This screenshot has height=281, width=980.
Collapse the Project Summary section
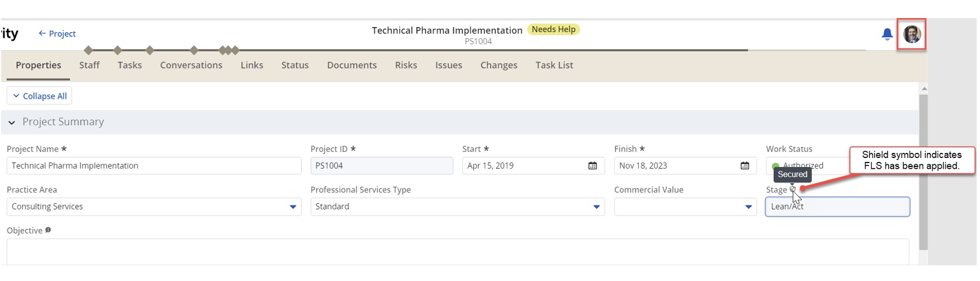pyautogui.click(x=11, y=122)
